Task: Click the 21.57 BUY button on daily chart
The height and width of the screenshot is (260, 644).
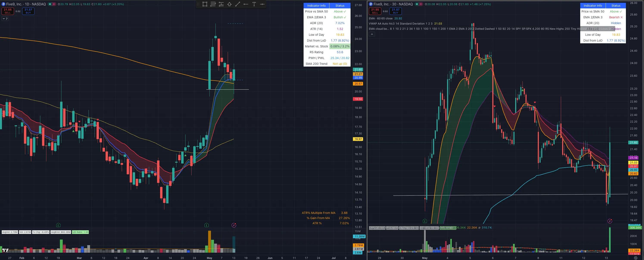Action: [28, 11]
